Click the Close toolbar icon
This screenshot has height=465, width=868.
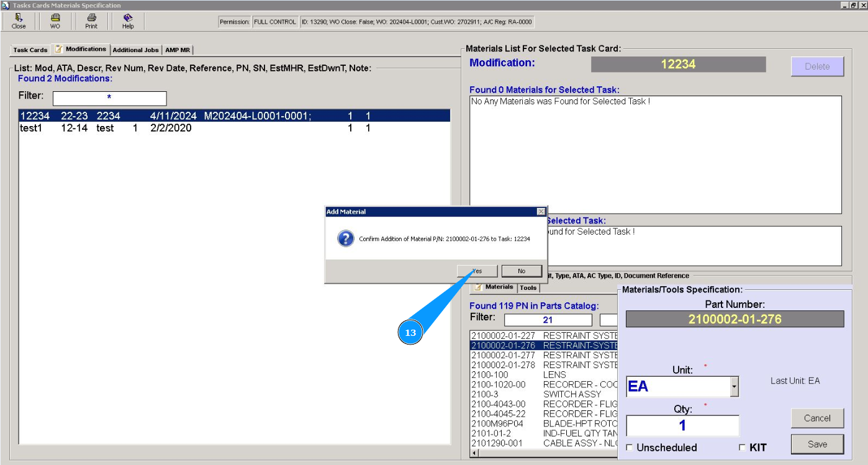click(x=19, y=21)
